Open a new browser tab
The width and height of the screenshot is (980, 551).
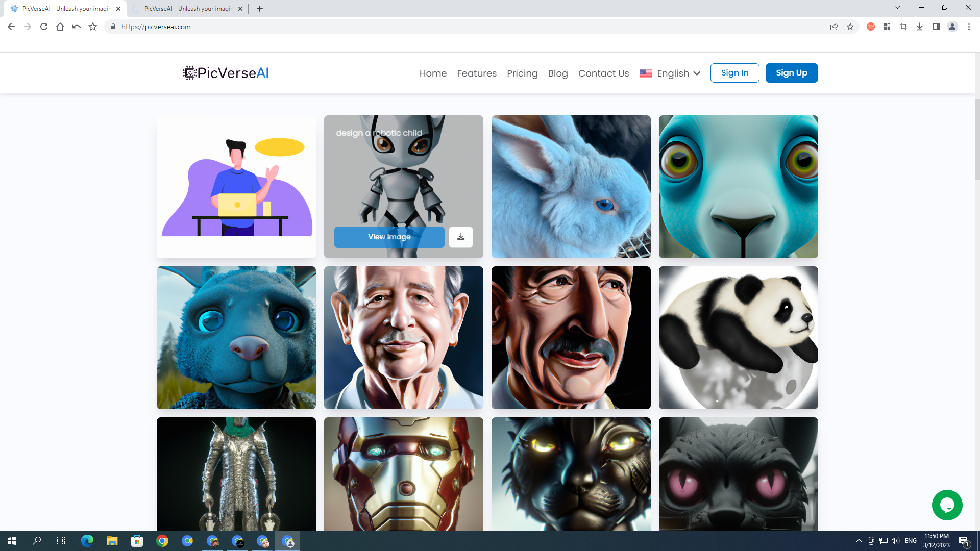tap(260, 9)
